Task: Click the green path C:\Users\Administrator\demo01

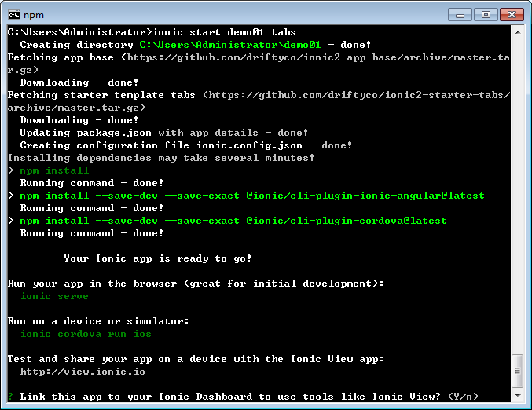Action: pos(230,45)
